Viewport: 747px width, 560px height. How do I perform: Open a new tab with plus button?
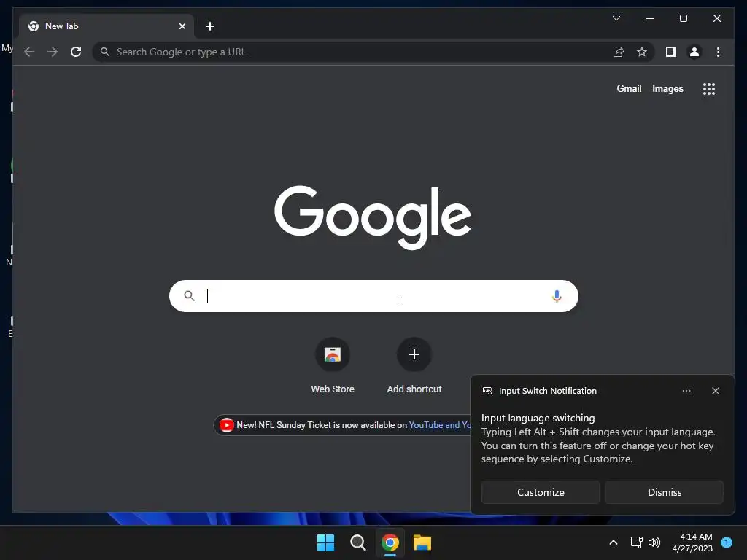[x=210, y=26]
